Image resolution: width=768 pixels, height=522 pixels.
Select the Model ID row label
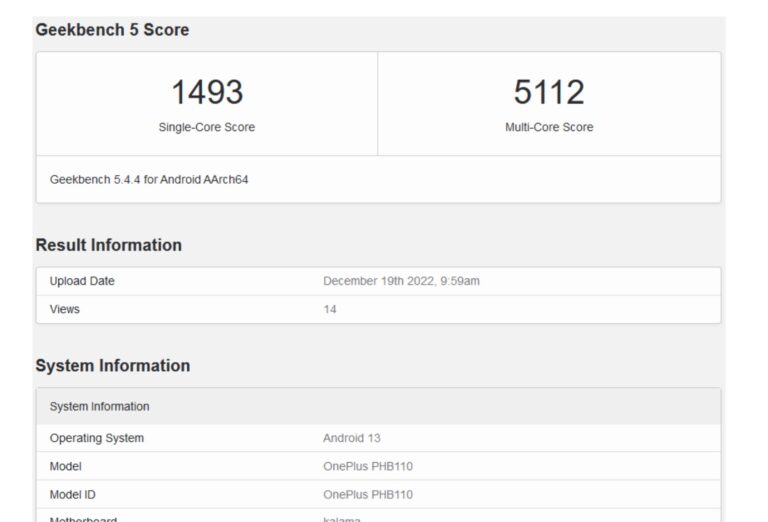point(73,494)
